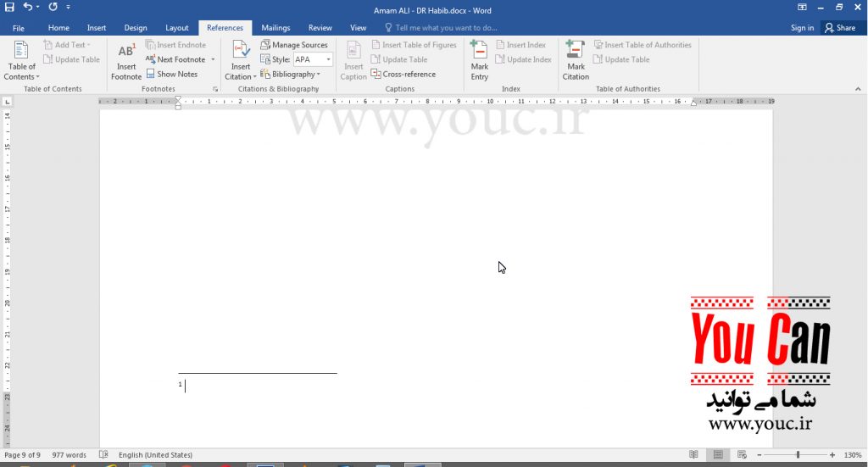Click the Undo arrow icon

point(28,7)
